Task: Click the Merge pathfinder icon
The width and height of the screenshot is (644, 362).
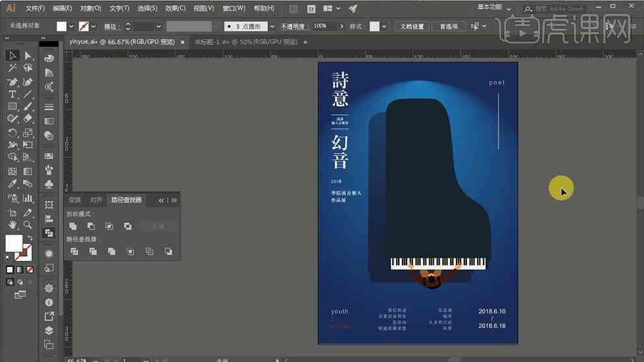Action: pos(112,251)
